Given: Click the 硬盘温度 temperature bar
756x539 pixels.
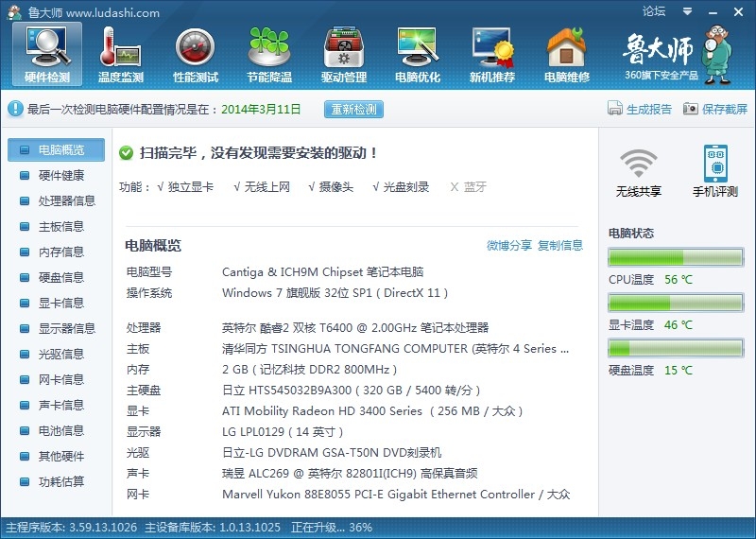Looking at the screenshot, I should tap(676, 348).
